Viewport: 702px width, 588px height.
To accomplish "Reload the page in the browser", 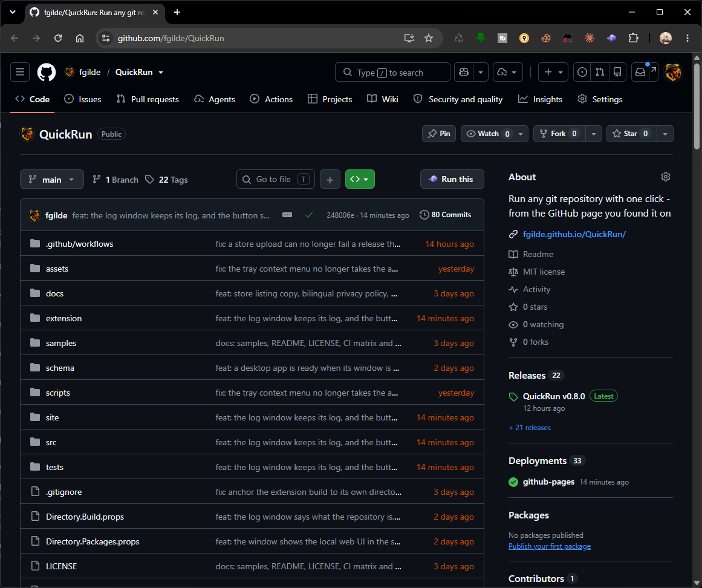I will 58,38.
